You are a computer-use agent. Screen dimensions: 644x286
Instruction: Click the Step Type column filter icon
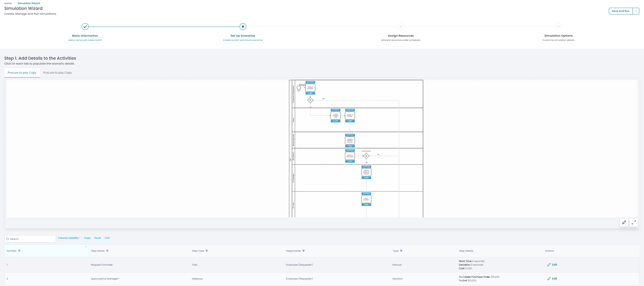pyautogui.click(x=207, y=251)
